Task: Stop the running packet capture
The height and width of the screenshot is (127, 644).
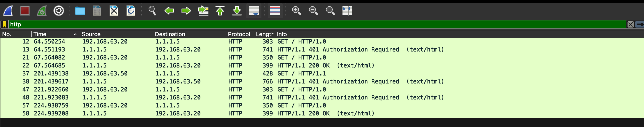Action: tap(25, 11)
